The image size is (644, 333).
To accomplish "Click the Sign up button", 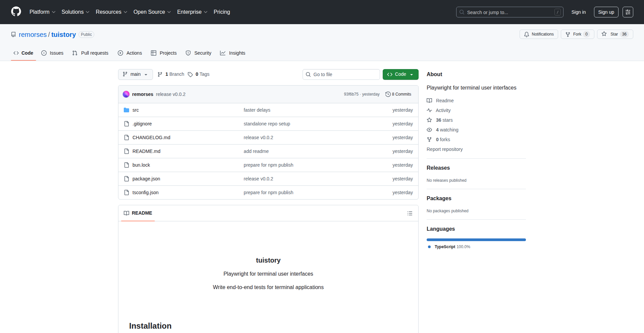I will 606,12.
